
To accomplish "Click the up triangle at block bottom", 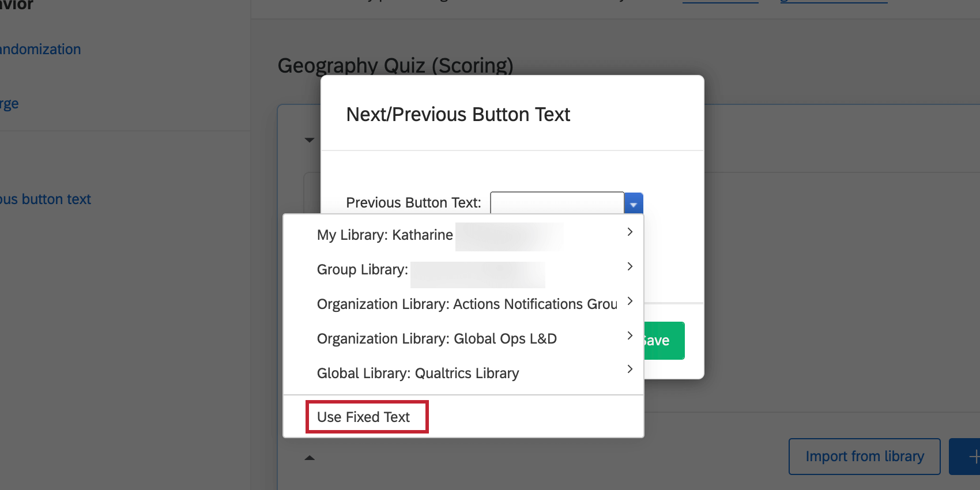I will coord(310,458).
